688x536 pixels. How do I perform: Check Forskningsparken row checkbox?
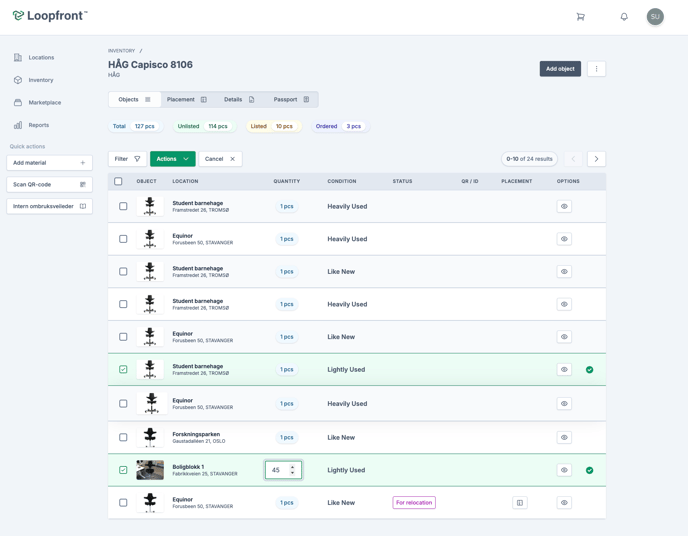pos(123,437)
